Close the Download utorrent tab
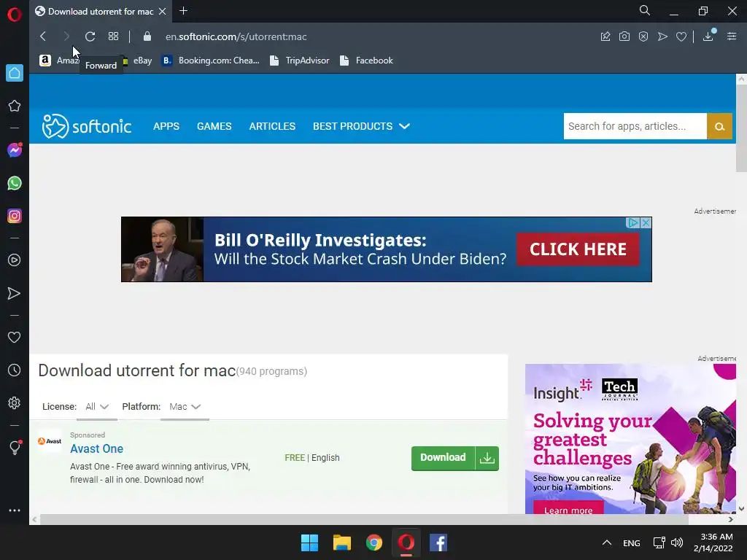The width and height of the screenshot is (747, 560). coord(163,11)
